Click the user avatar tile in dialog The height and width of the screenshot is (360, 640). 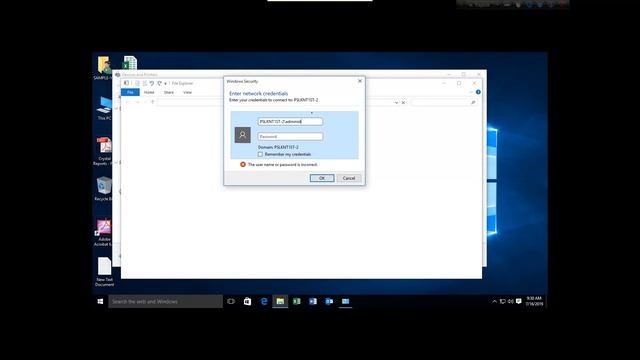pyautogui.click(x=242, y=135)
